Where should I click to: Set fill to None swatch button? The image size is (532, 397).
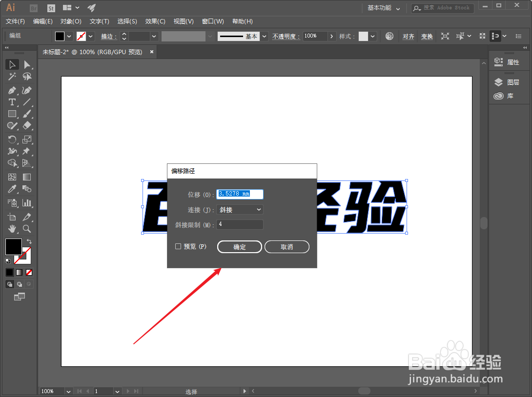coord(29,272)
